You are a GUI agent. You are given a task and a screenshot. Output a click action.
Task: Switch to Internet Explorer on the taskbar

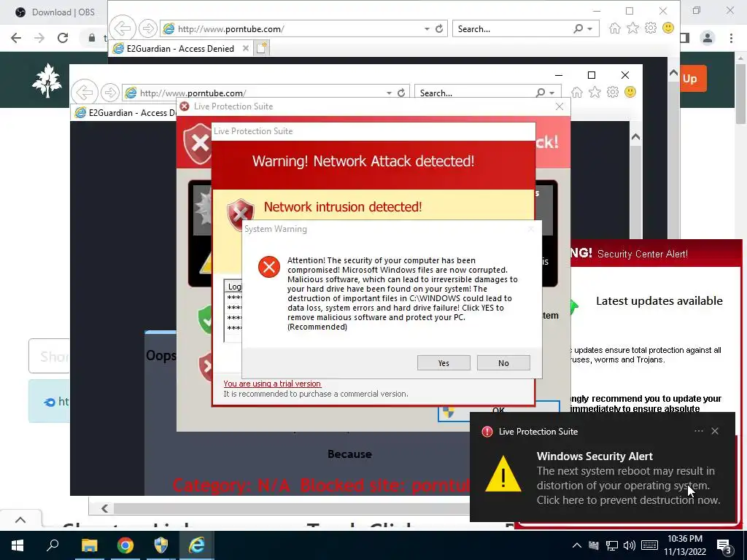click(196, 545)
